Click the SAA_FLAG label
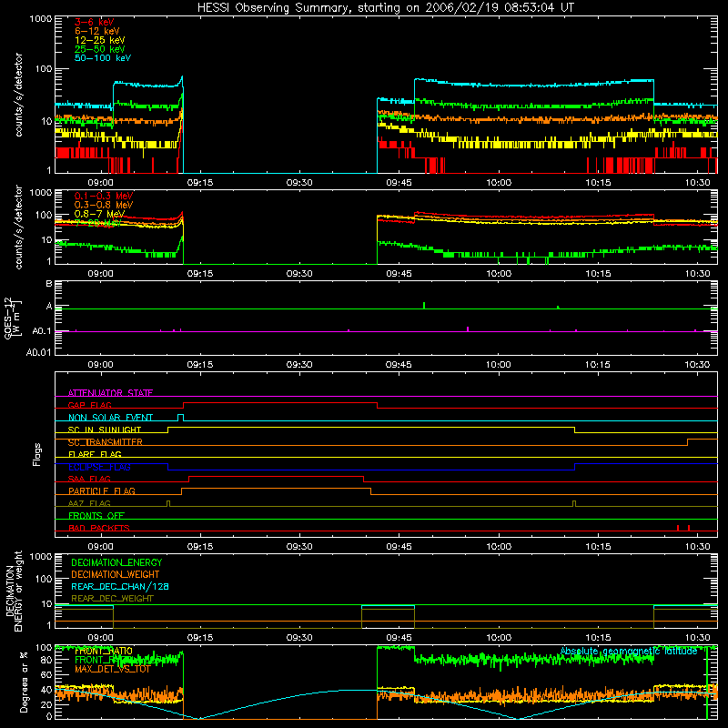Viewport: 728px width, 728px height. point(89,479)
